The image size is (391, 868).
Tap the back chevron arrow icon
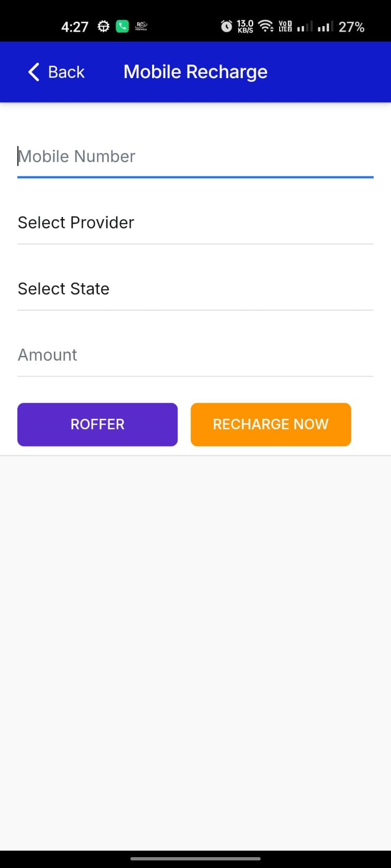pos(34,72)
